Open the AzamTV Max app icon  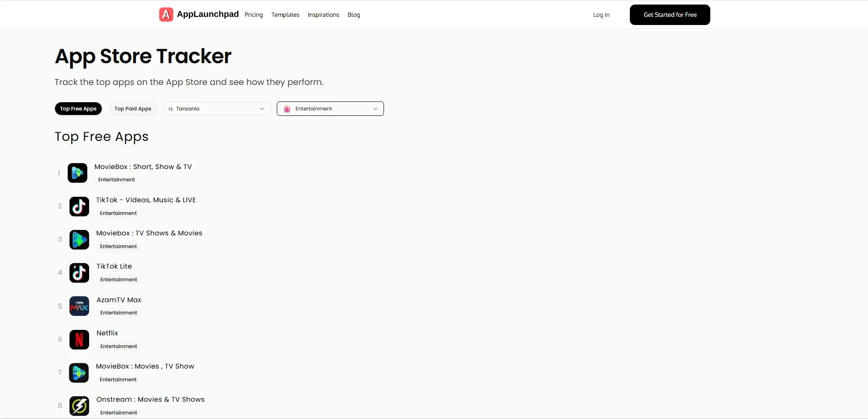(79, 306)
